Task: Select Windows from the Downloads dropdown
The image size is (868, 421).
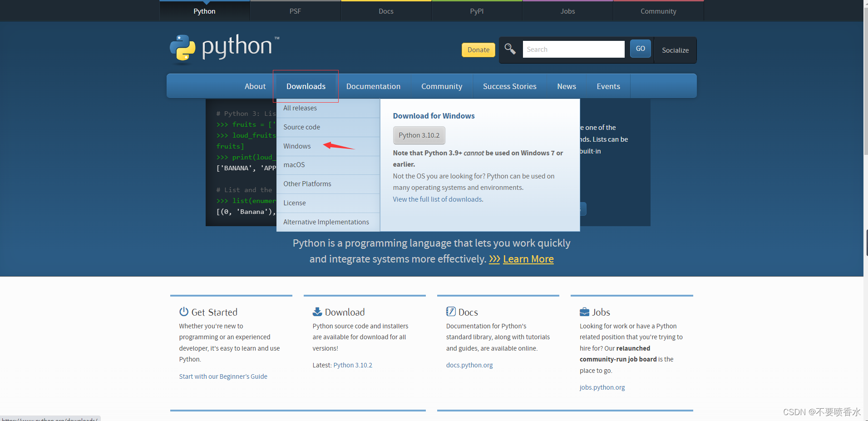Action: [297, 146]
